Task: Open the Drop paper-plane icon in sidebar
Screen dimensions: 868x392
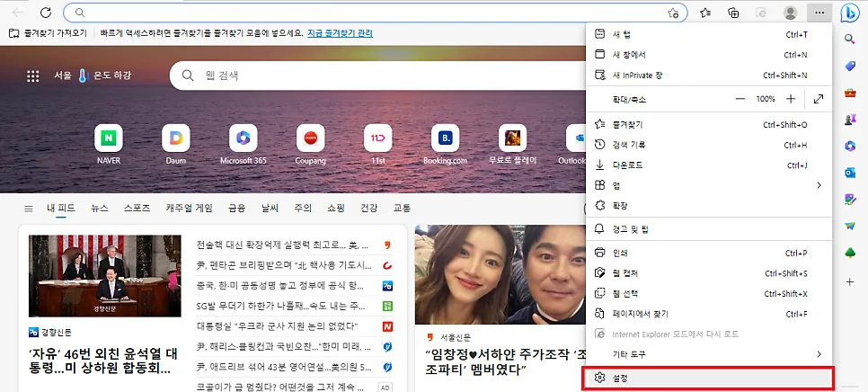Action: coord(850,226)
